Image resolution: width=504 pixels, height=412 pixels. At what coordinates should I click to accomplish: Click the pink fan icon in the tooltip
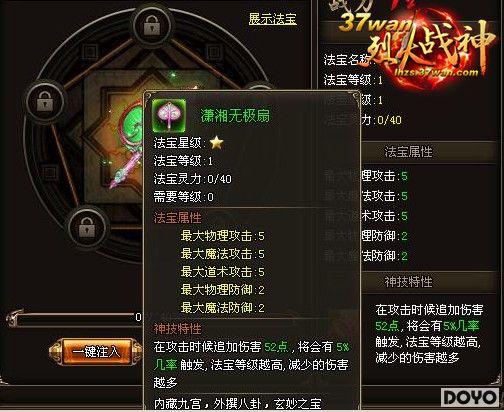169,115
